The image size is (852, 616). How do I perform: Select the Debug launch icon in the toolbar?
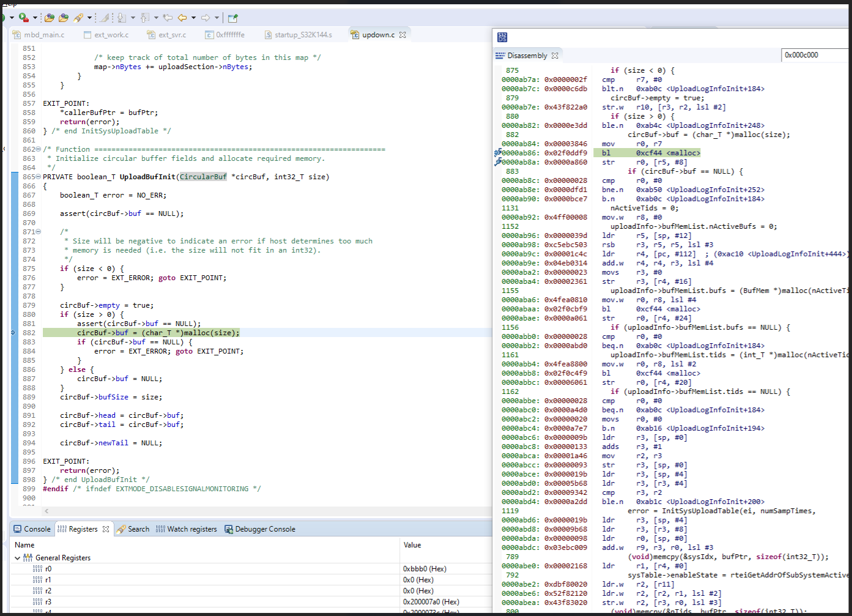tap(22, 17)
